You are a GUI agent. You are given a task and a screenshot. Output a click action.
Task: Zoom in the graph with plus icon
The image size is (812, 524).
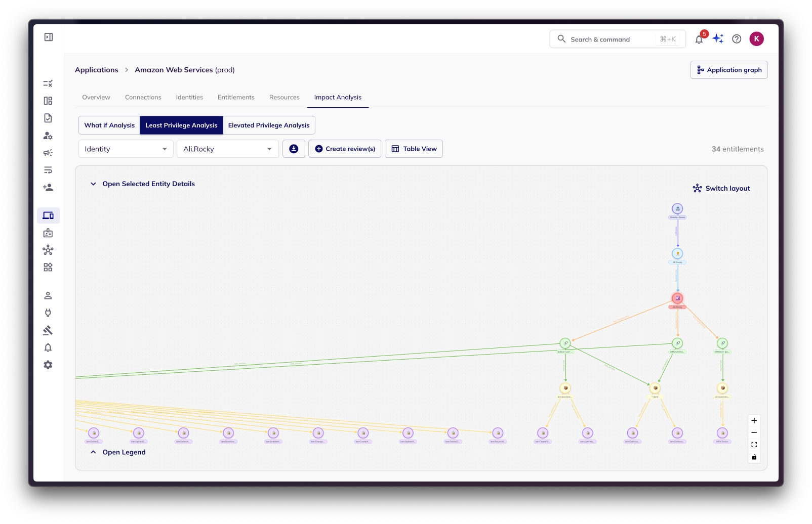tap(754, 421)
